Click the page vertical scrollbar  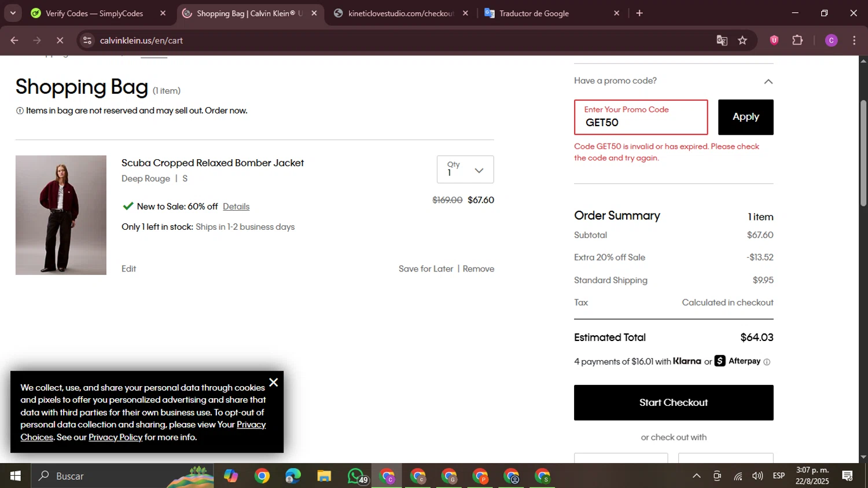(863, 153)
